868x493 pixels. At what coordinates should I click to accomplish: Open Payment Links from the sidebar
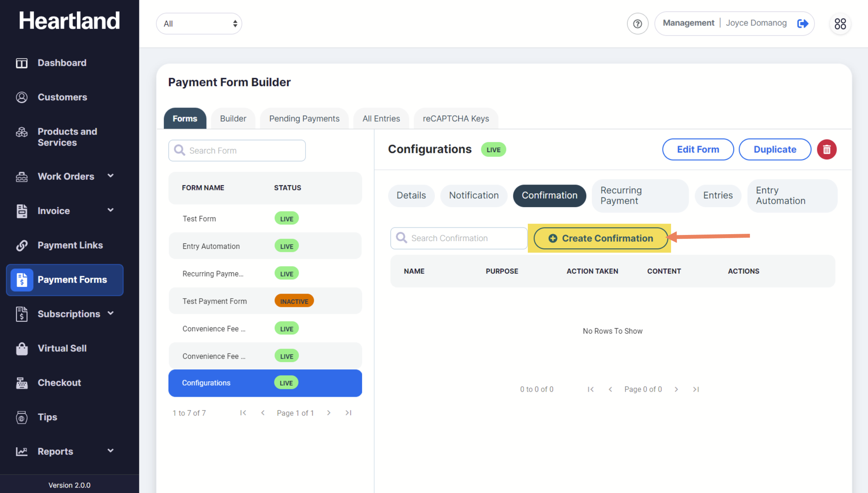[x=70, y=245]
